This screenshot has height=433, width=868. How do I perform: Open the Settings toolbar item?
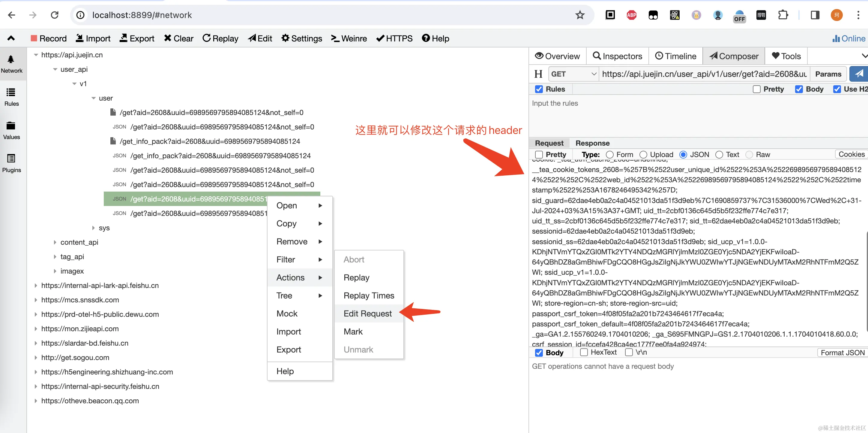[x=301, y=38]
